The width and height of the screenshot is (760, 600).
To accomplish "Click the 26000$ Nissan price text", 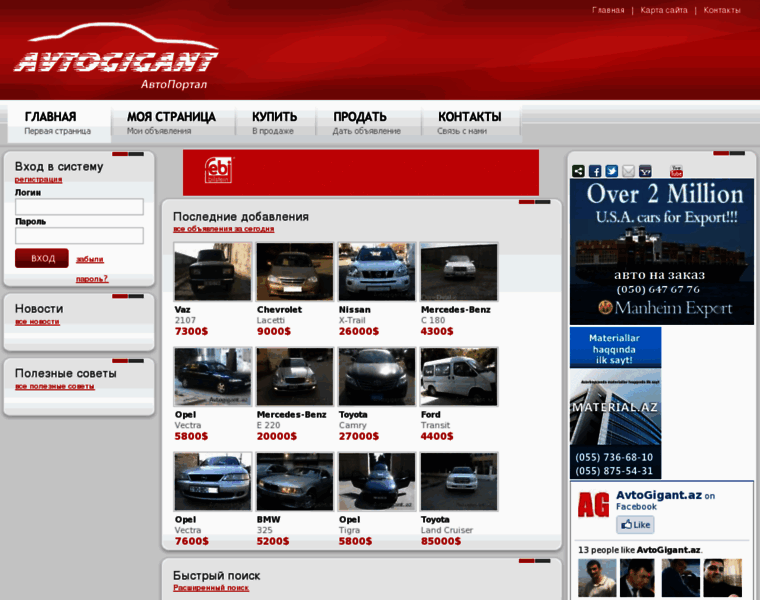I will click(x=359, y=332).
